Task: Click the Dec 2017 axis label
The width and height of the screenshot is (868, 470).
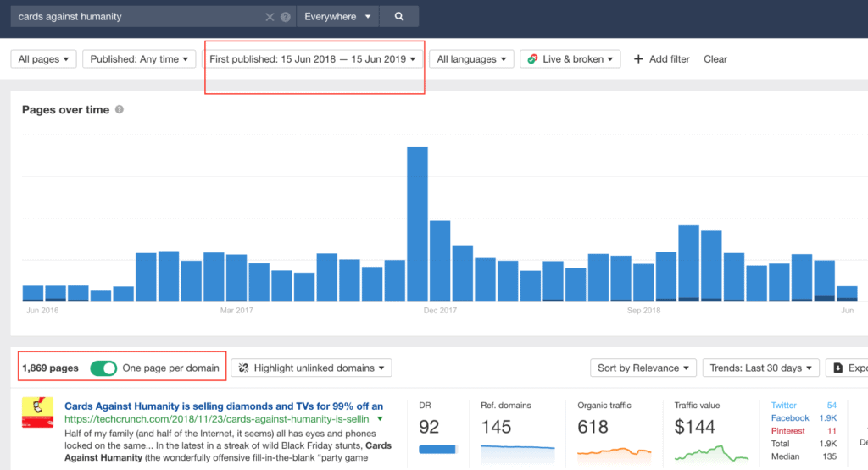Action: [440, 310]
